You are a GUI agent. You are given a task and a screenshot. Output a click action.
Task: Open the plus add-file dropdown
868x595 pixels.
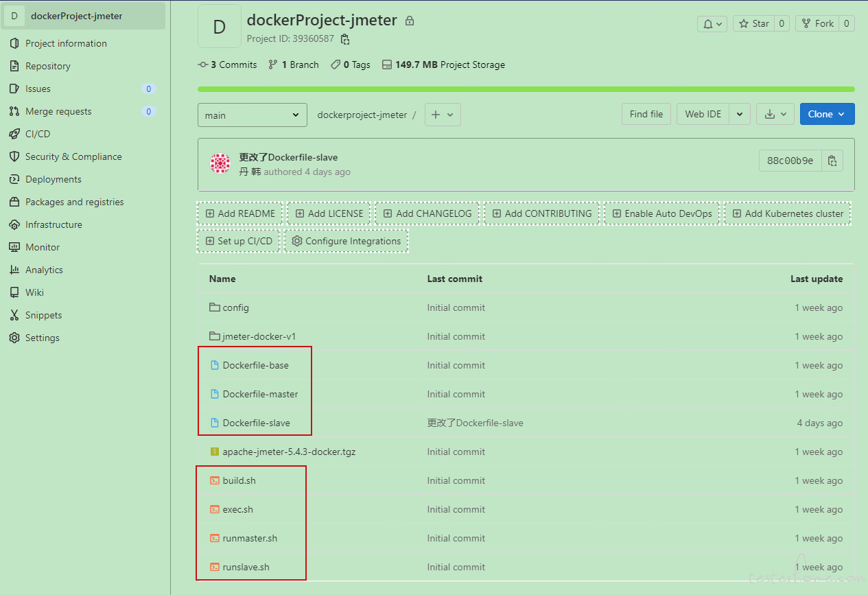click(443, 115)
